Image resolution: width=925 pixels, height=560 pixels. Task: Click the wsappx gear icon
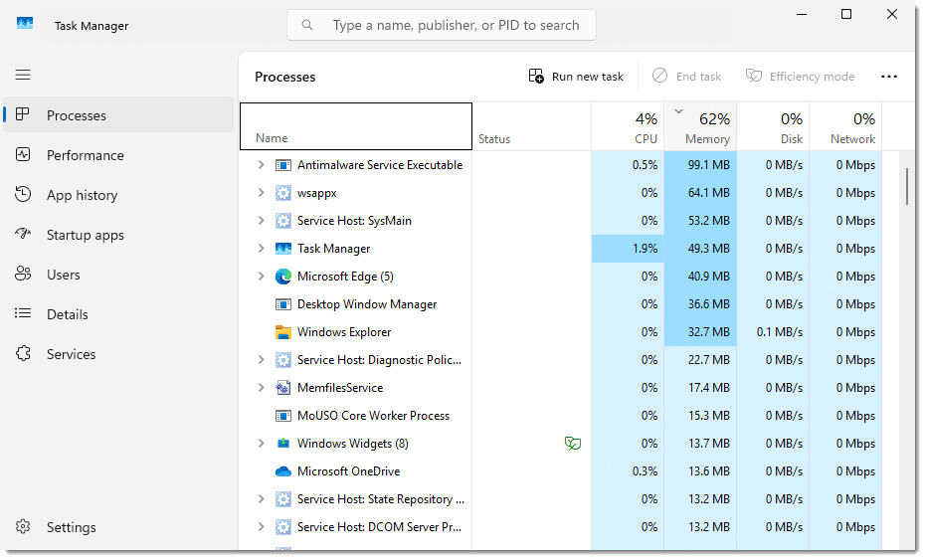(283, 193)
